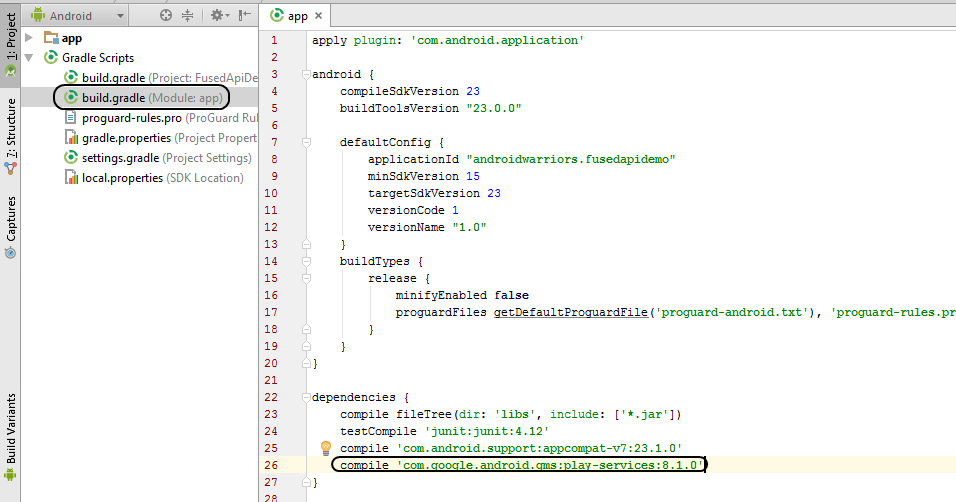Image resolution: width=956 pixels, height=502 pixels.
Task: Click the minifyEnabled false value
Action: click(512, 295)
